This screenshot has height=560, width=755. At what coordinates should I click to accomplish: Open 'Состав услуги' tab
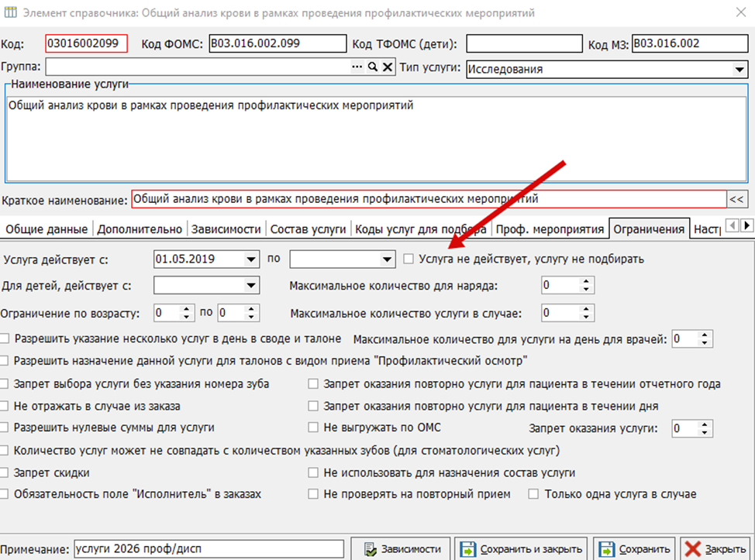(309, 229)
